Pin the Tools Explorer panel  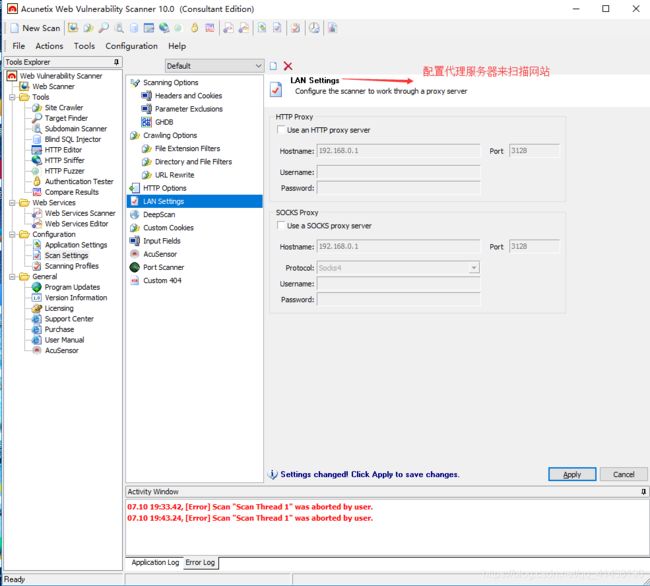(x=116, y=62)
